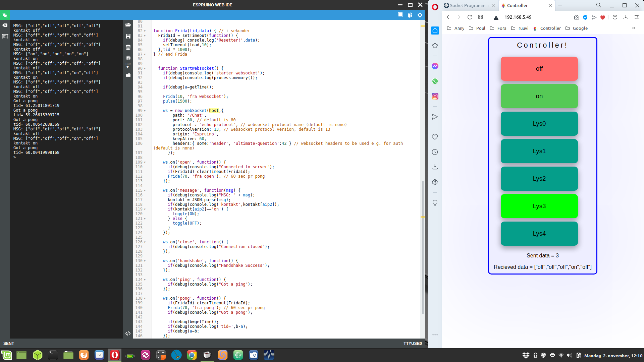The width and height of the screenshot is (644, 362).
Task: Open Opera sidebar settings gear
Action: tap(435, 182)
